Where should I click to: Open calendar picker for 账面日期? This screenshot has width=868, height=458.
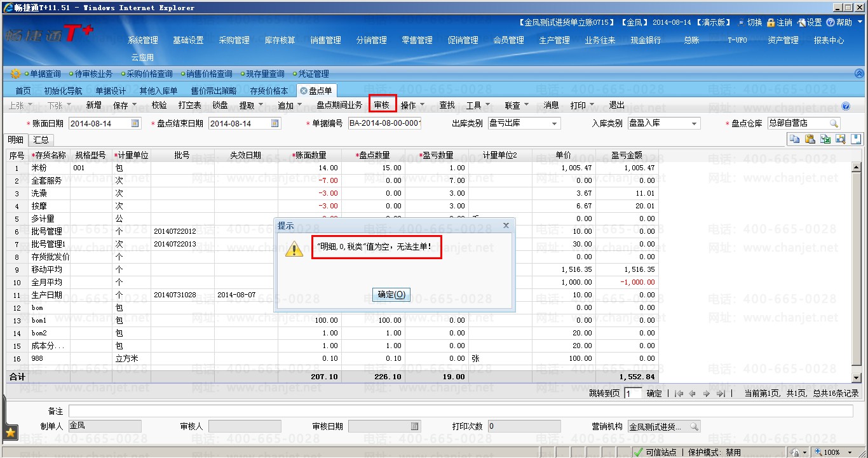tap(135, 123)
